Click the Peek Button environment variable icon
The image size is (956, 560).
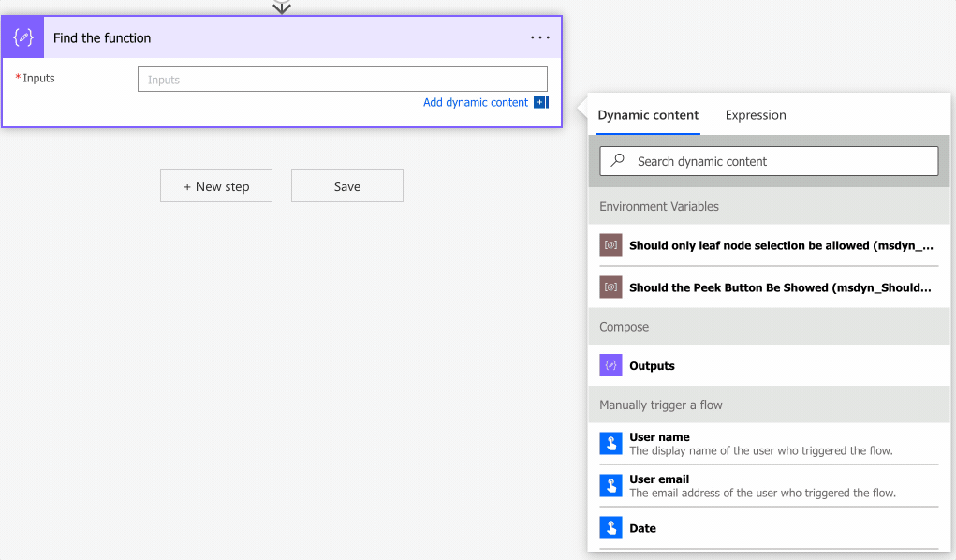pyautogui.click(x=610, y=287)
